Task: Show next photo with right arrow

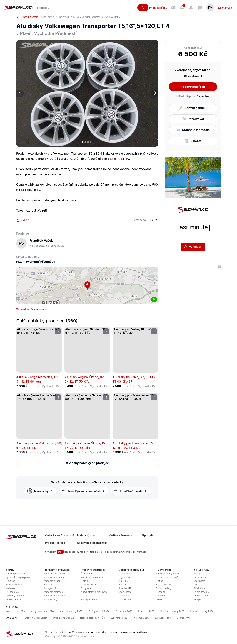Action: (x=155, y=93)
